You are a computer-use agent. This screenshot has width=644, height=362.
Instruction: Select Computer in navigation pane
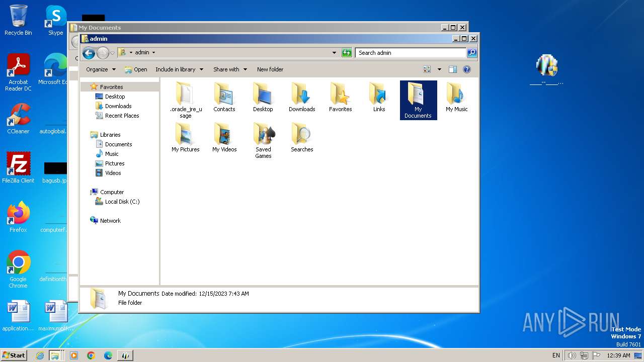click(x=112, y=192)
